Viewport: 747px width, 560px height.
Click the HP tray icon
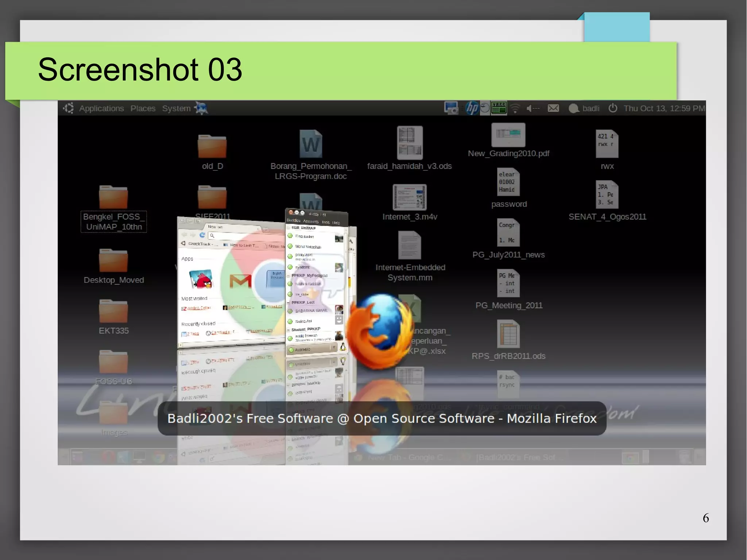click(x=472, y=108)
